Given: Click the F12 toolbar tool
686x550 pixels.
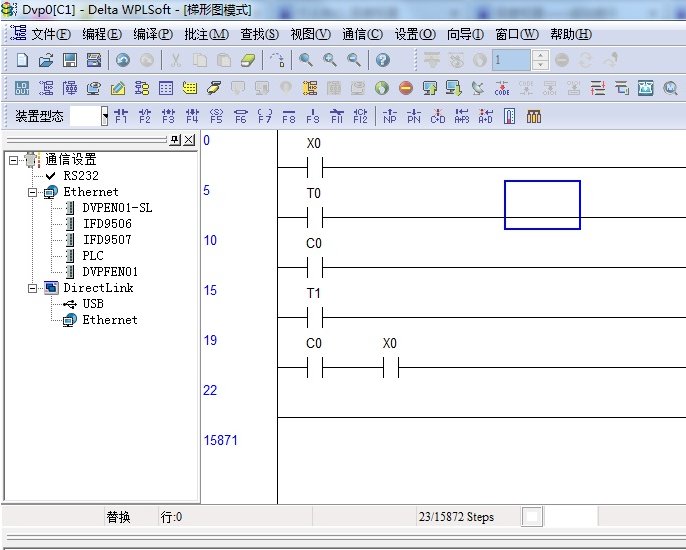Looking at the screenshot, I should (360, 116).
